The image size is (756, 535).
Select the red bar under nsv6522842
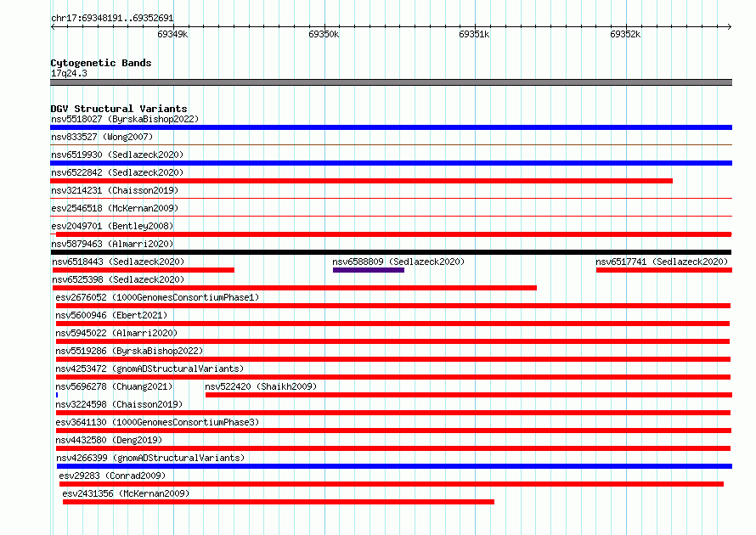point(361,181)
